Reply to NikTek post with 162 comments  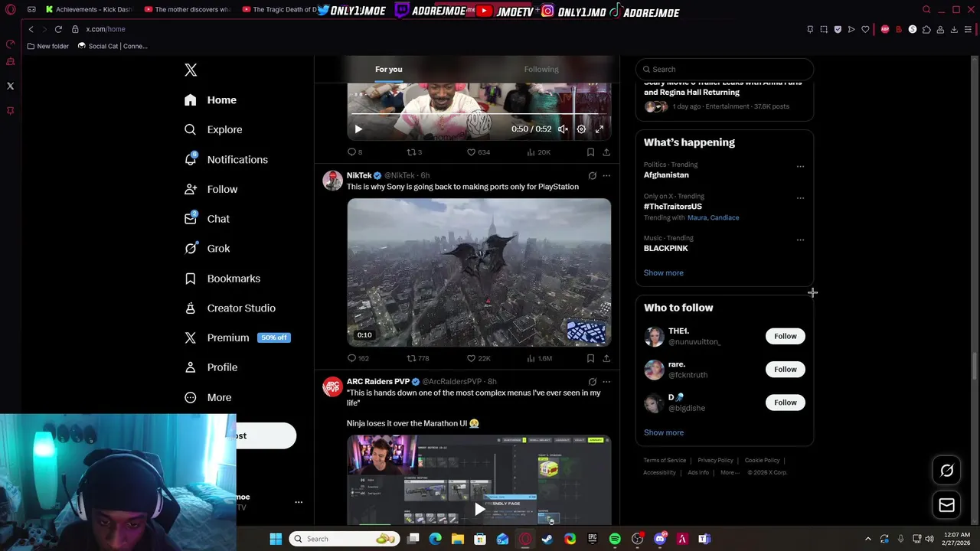point(358,358)
